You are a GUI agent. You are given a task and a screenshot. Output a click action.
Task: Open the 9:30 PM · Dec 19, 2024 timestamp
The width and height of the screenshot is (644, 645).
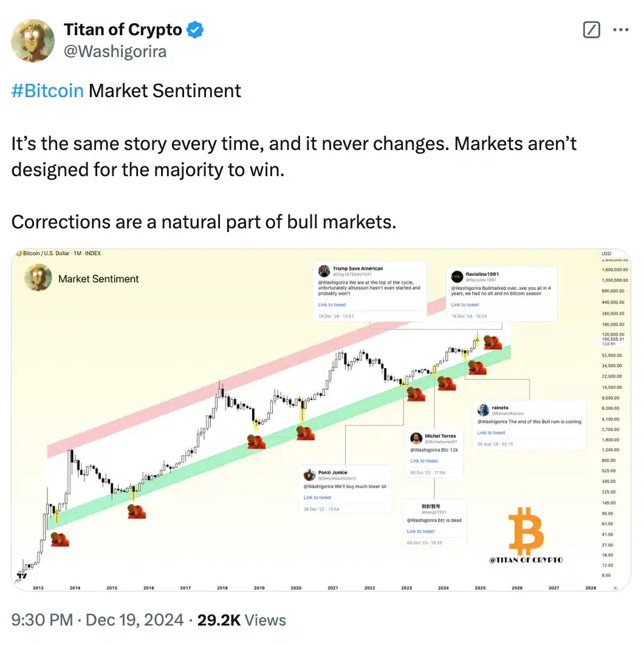pyautogui.click(x=97, y=620)
